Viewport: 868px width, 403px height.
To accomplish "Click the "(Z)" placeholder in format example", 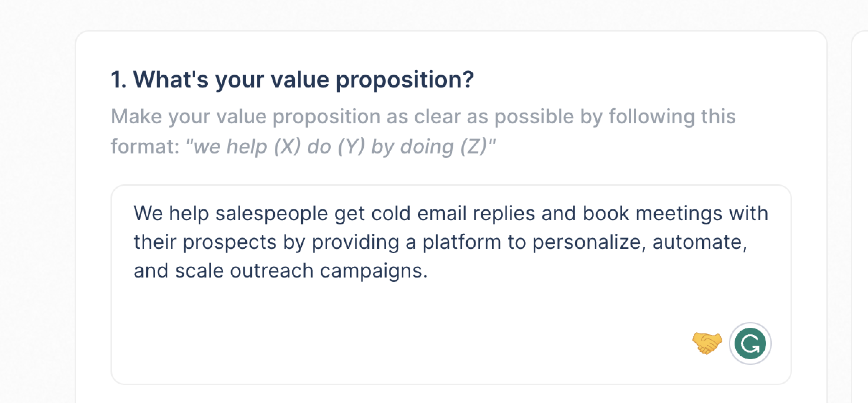I will pos(473,146).
